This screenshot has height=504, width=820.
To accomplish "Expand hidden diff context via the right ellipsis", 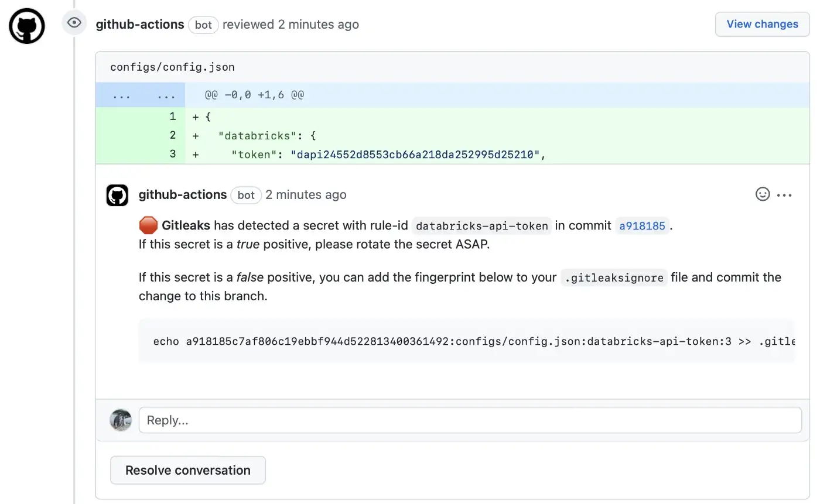I will click(x=166, y=95).
